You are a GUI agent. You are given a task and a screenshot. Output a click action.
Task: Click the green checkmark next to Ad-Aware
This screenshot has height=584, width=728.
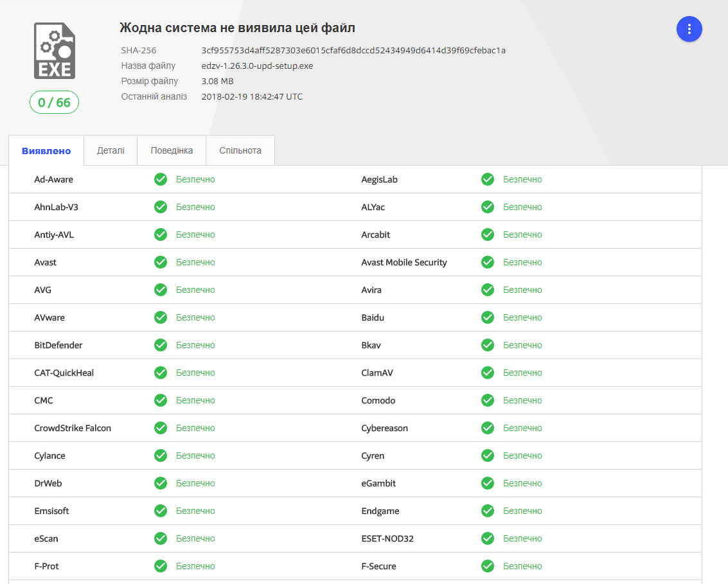pyautogui.click(x=161, y=179)
